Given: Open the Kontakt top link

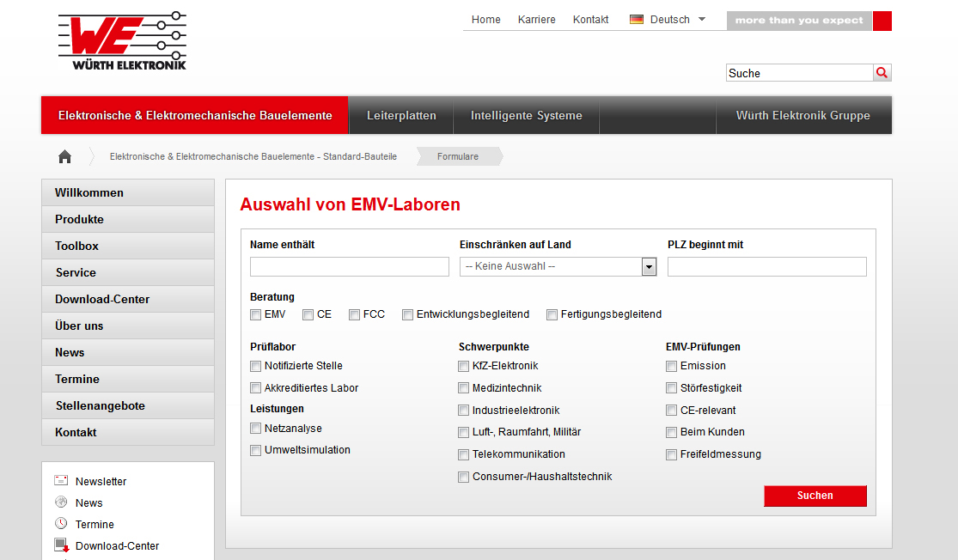Looking at the screenshot, I should pyautogui.click(x=590, y=20).
